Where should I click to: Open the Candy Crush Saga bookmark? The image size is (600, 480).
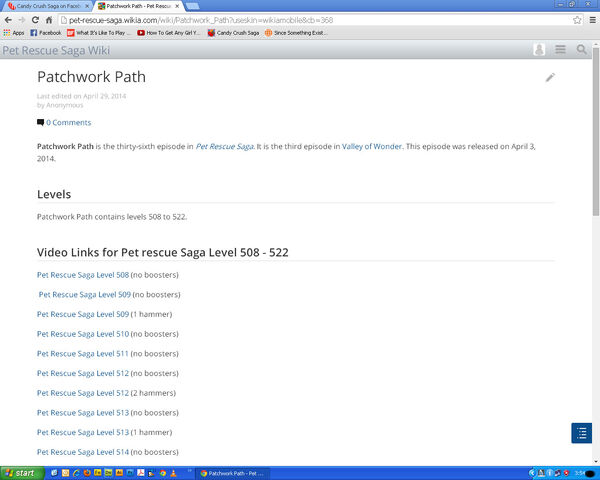tap(233, 33)
